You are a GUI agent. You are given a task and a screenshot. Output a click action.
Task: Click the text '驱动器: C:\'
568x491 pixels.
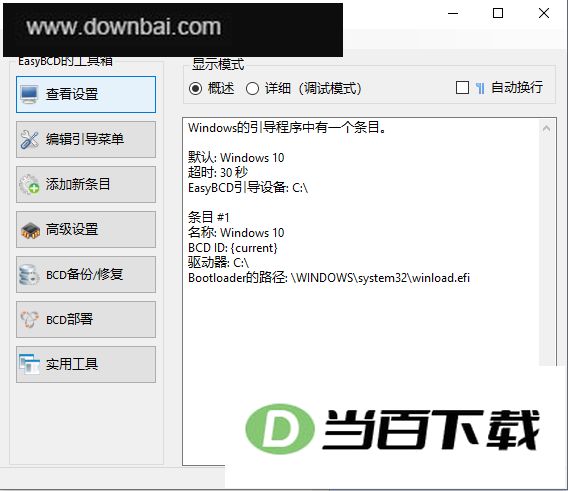coord(218,263)
